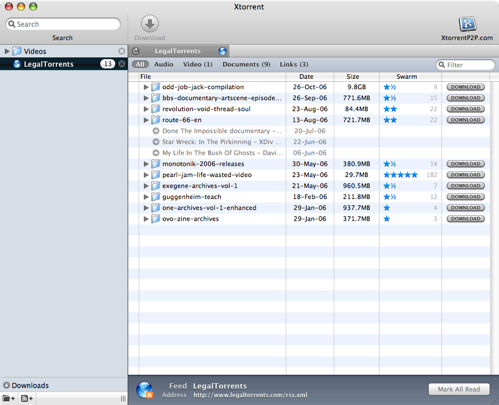
Task: Click folder icon of pearl-jam-life-wasted-video
Action: [155, 175]
